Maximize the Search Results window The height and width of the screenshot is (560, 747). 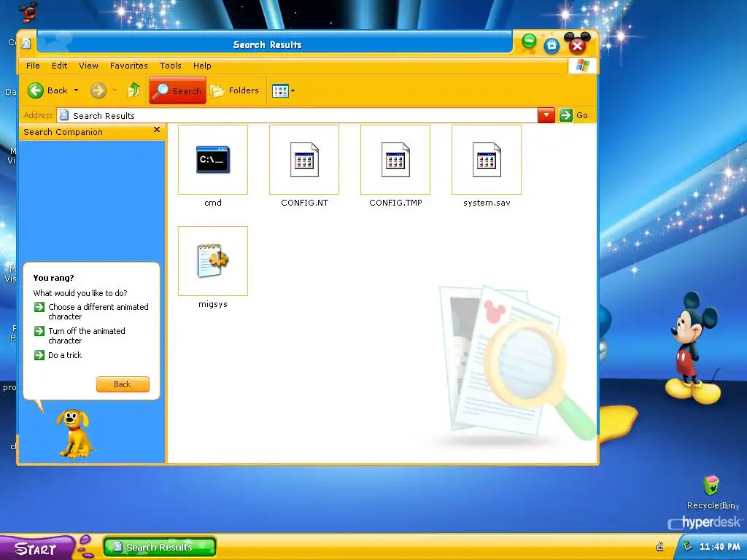[x=551, y=46]
